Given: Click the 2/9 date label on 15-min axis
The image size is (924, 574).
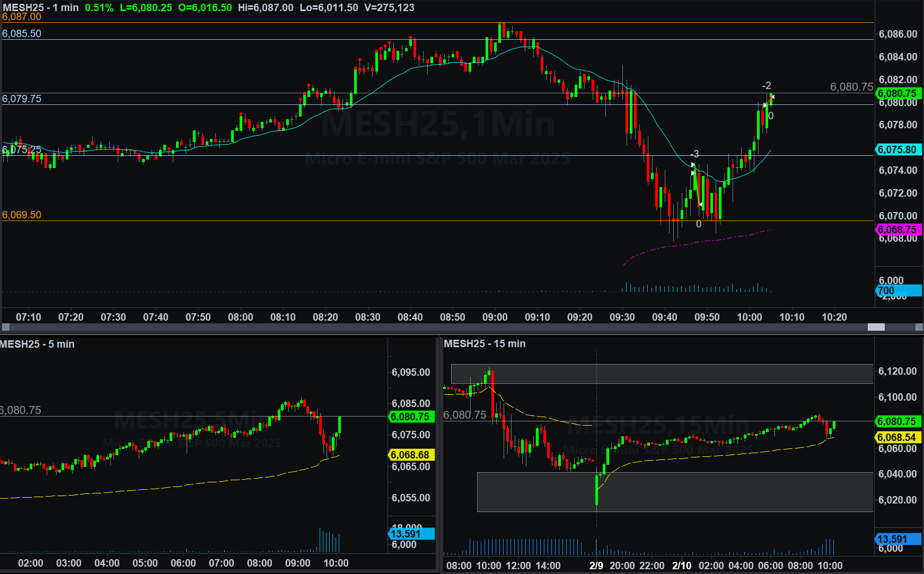Looking at the screenshot, I should [596, 566].
